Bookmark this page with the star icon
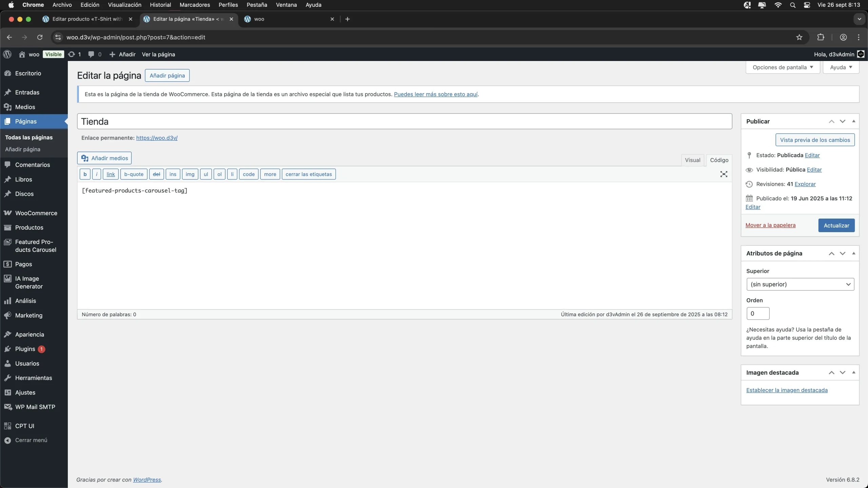868x488 pixels. [799, 37]
